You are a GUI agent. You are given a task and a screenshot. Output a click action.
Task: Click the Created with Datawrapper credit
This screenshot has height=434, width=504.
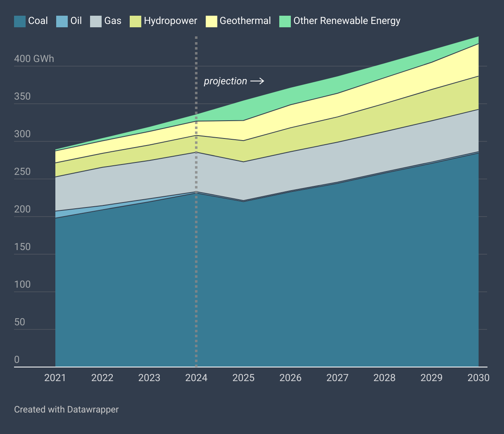click(66, 410)
